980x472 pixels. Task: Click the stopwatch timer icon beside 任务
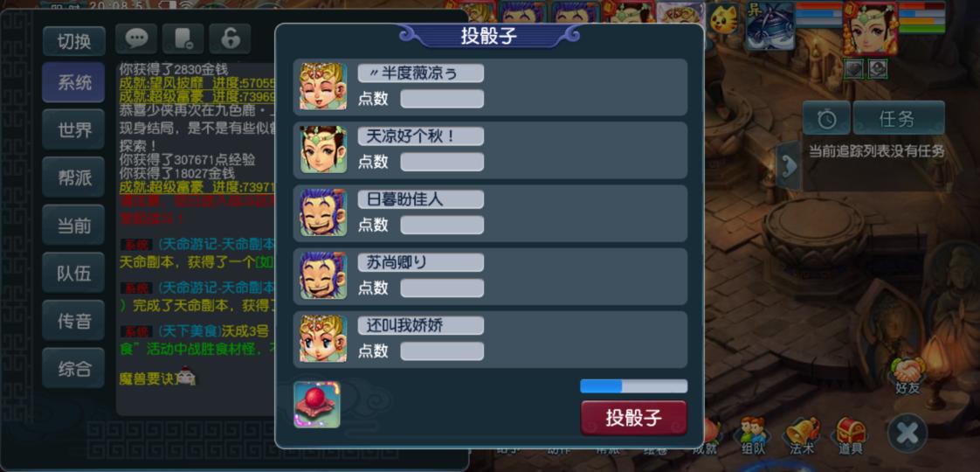826,118
